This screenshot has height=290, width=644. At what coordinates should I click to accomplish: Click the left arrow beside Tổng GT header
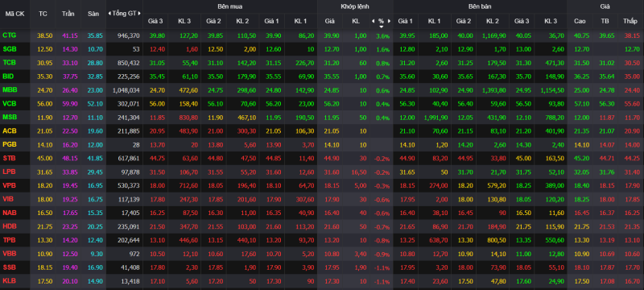109,14
